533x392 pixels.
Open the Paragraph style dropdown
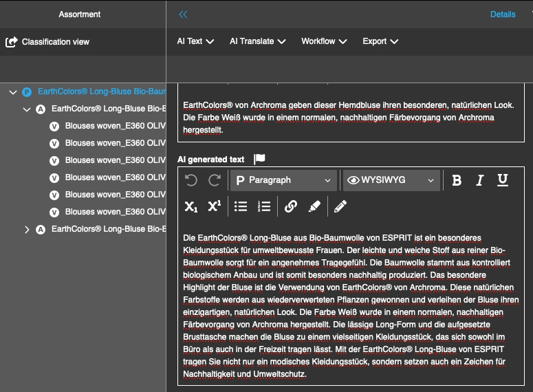pos(283,180)
